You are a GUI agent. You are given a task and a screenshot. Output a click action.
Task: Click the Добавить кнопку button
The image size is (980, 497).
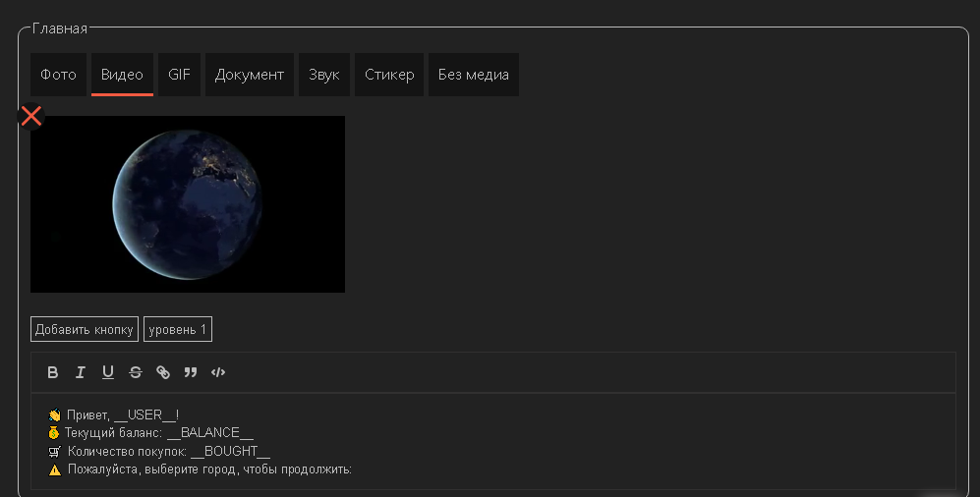[x=85, y=329]
